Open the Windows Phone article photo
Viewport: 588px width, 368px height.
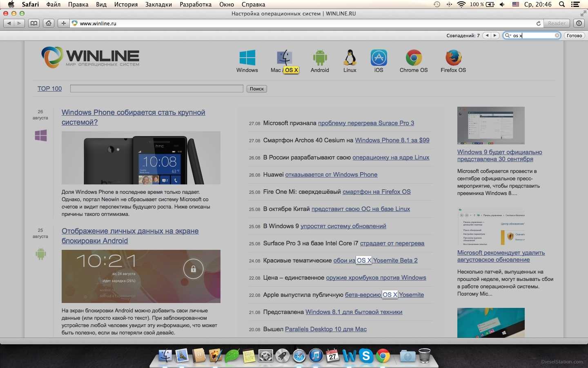click(x=141, y=158)
